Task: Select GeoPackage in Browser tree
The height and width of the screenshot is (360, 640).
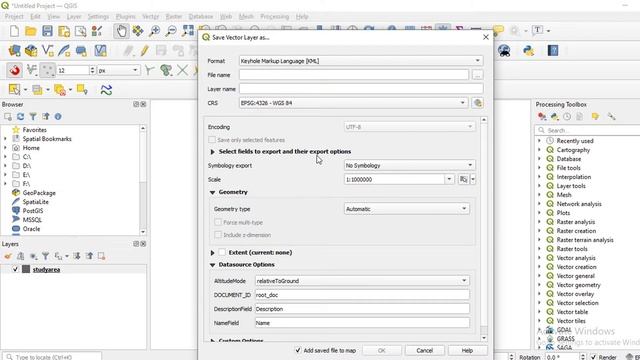Action: pyautogui.click(x=39, y=193)
